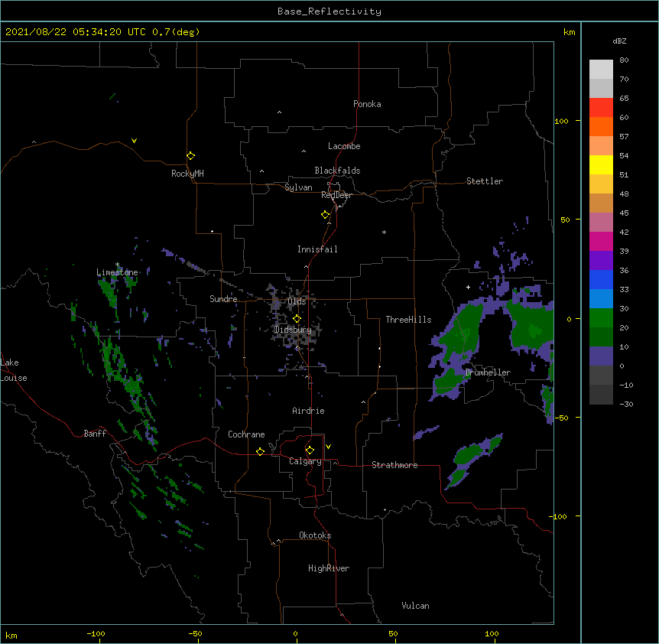This screenshot has height=644, width=659.
Task: Click the 45 value on dBZ legend
Action: [x=624, y=213]
